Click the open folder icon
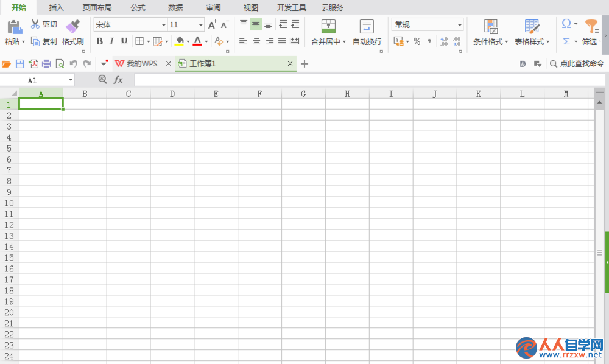This screenshot has height=364, width=609. click(6, 64)
